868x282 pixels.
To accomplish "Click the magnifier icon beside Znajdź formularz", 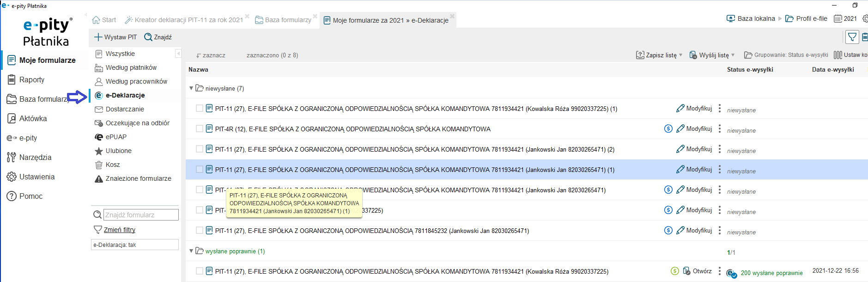I will click(97, 215).
